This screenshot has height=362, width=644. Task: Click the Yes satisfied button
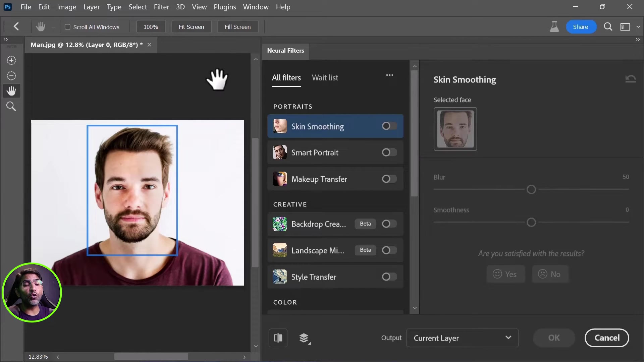pyautogui.click(x=505, y=274)
